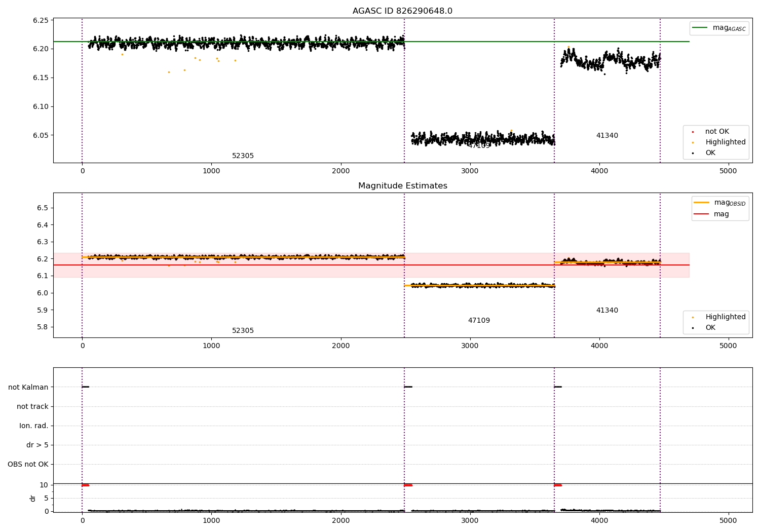760x532 pixels.
Task: Click the 'not track' axis label
Action: coord(32,406)
